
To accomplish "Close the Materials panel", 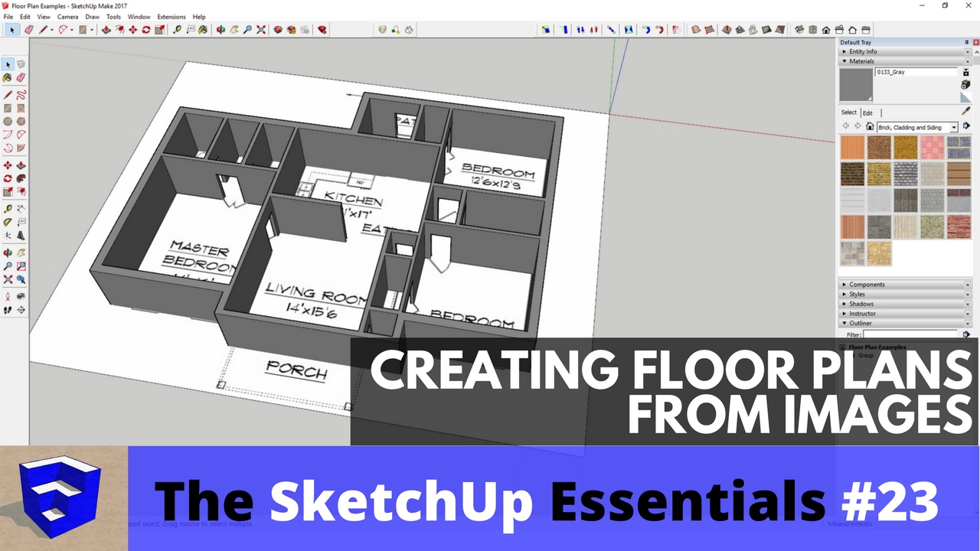I will (968, 61).
